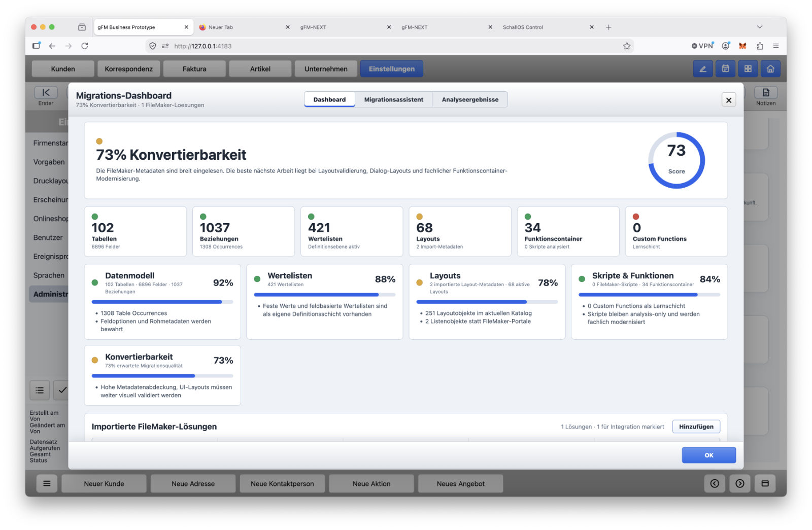Viewport: 812px width, 530px height.
Task: Click the grid view icon top right
Action: click(x=748, y=69)
